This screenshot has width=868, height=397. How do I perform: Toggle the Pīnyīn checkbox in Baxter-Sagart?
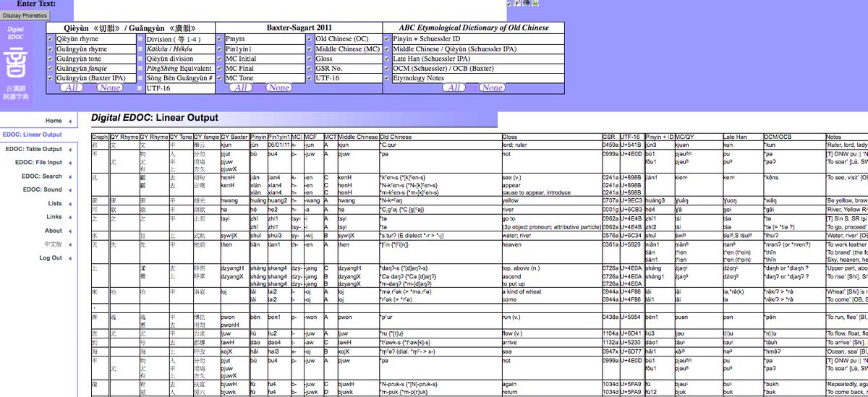pyautogui.click(x=220, y=38)
